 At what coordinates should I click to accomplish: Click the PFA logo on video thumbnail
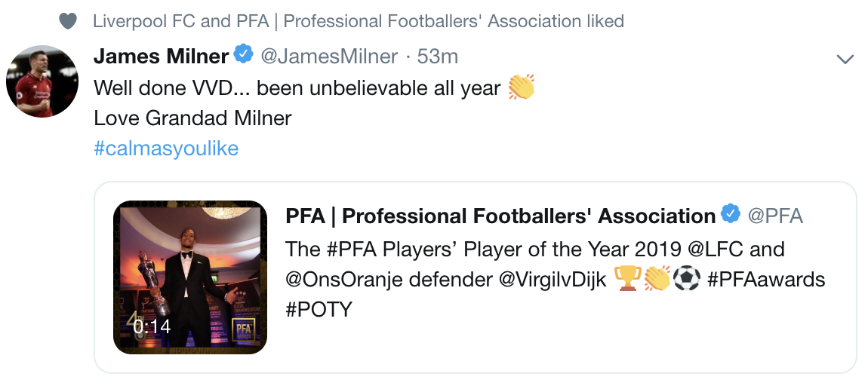243,330
